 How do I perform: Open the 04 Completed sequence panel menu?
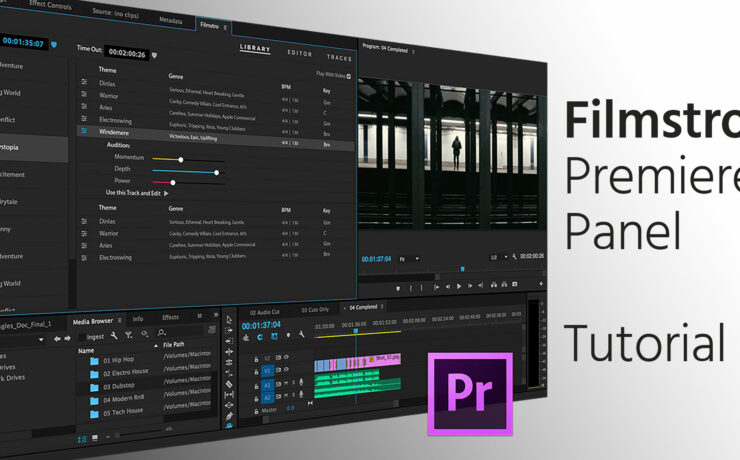click(x=382, y=306)
